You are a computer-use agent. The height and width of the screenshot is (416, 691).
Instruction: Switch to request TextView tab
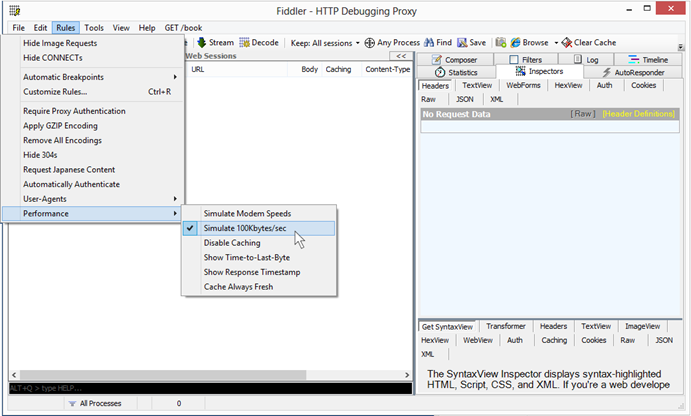pyautogui.click(x=477, y=85)
